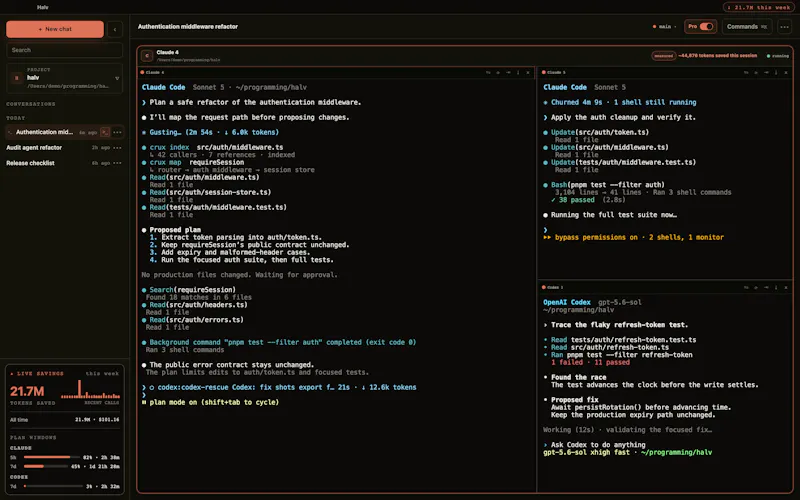Click the Authentication middleware refactor title
Image resolution: width=800 pixels, height=500 pixels.
pyautogui.click(x=188, y=27)
